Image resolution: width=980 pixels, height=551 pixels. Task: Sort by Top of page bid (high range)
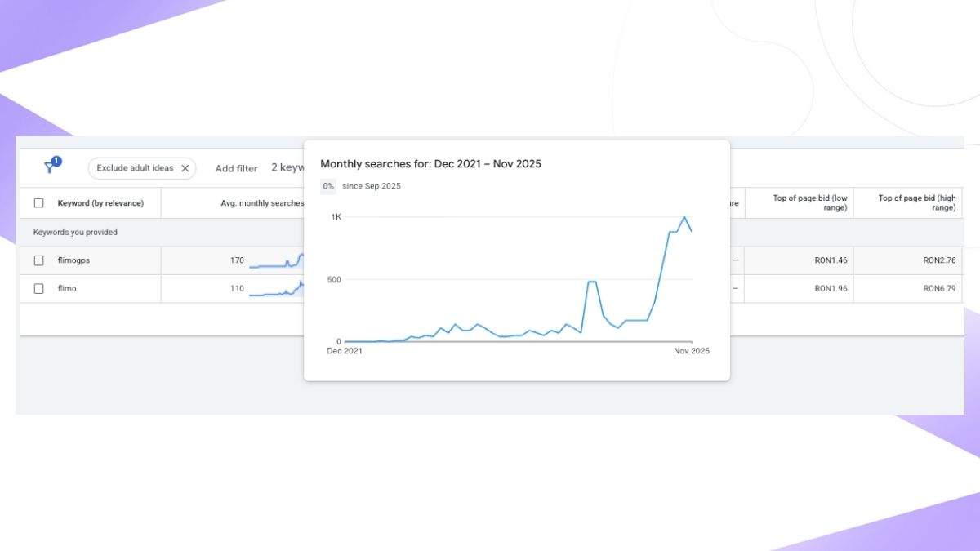917,203
